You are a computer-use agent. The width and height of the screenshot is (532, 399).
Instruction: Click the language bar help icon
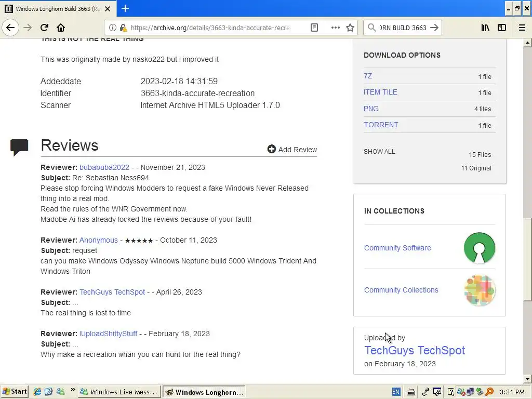click(x=450, y=392)
